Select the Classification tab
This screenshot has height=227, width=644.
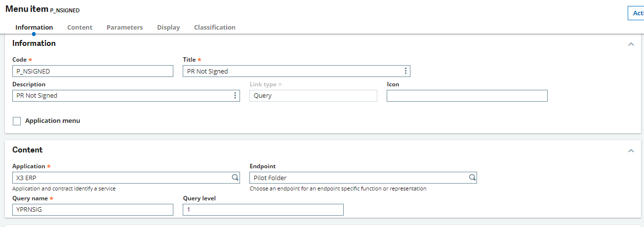(x=214, y=27)
